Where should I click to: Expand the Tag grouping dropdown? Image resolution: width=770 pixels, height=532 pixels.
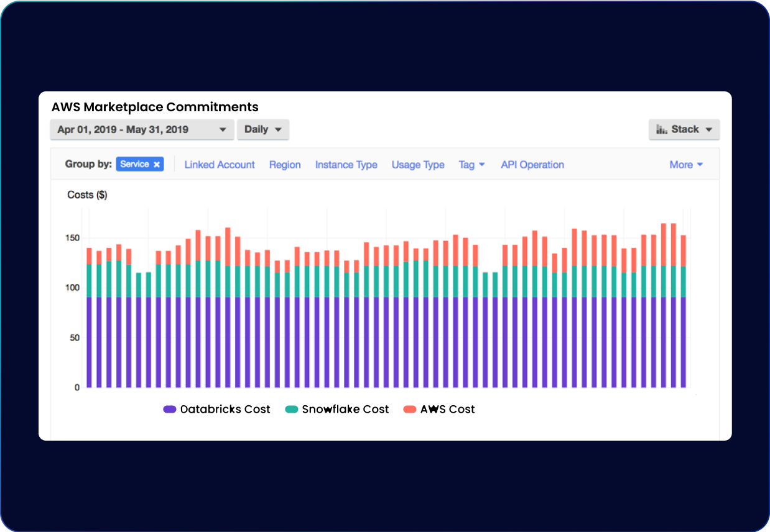[471, 165]
